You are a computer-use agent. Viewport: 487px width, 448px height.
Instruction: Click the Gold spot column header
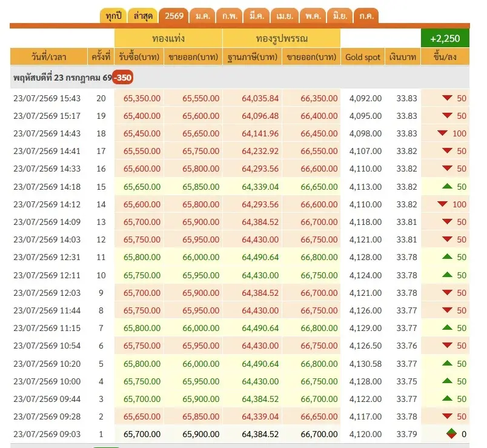363,56
